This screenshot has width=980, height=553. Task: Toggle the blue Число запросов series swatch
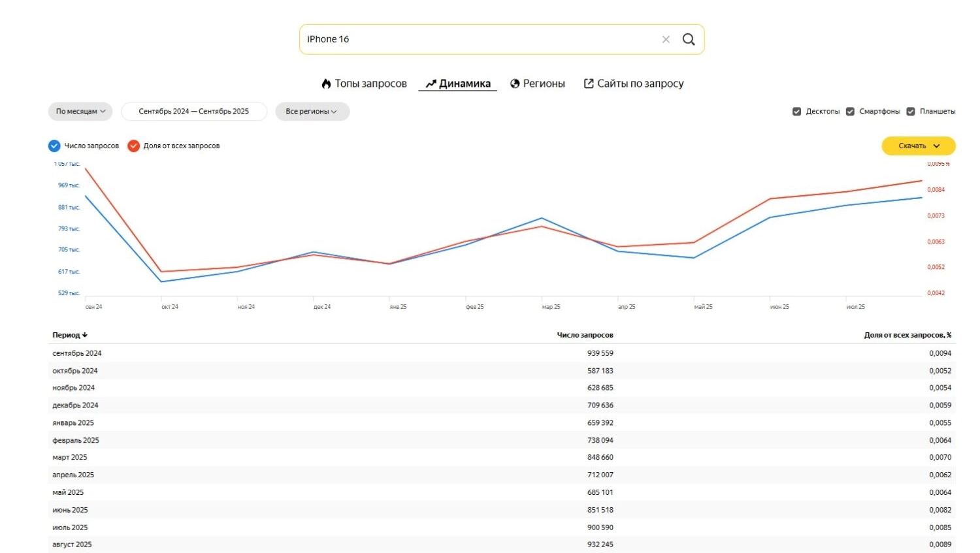(x=54, y=146)
